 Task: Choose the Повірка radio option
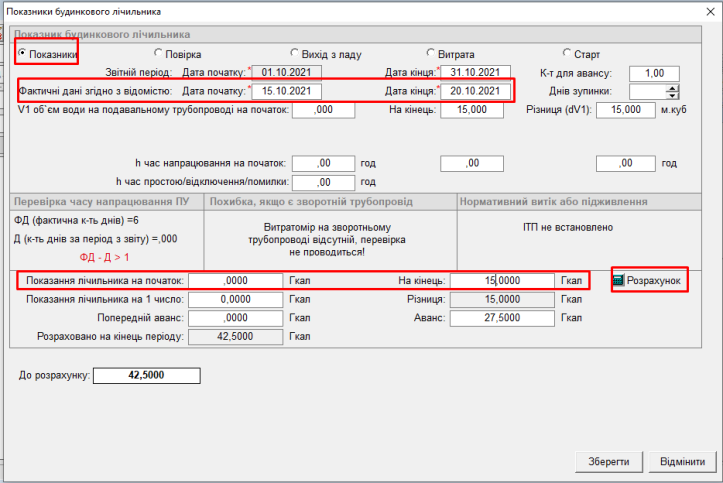[158, 53]
